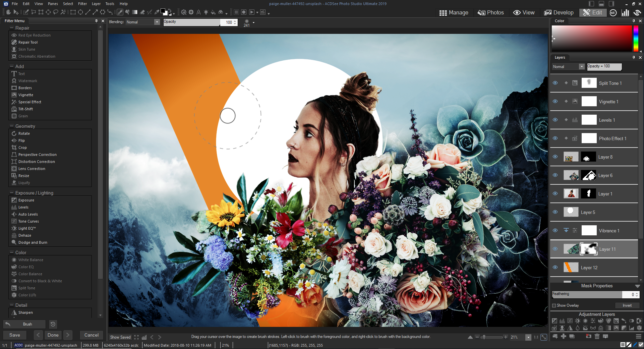Enable the Show Overlay checkbox

click(x=554, y=305)
